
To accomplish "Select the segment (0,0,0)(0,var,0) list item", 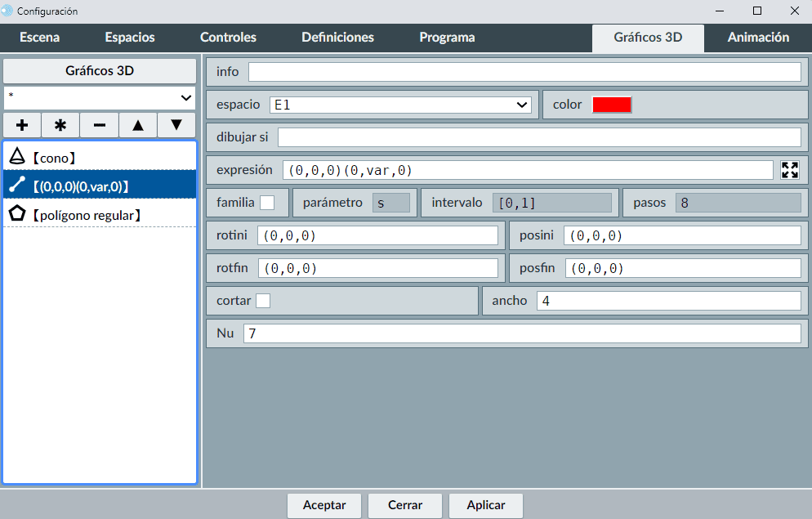I will pos(100,186).
